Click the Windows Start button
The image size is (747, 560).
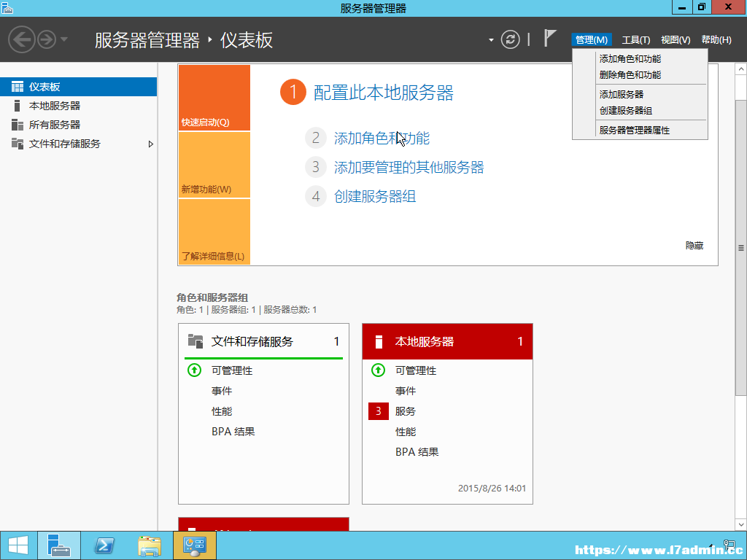point(18,545)
